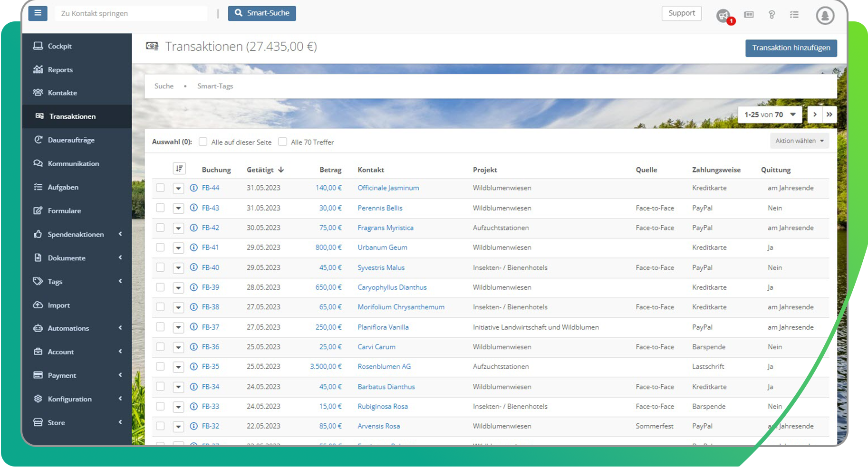Image resolution: width=868 pixels, height=467 pixels.
Task: Expand Spendenaktionen sidebar menu
Action: pyautogui.click(x=76, y=234)
